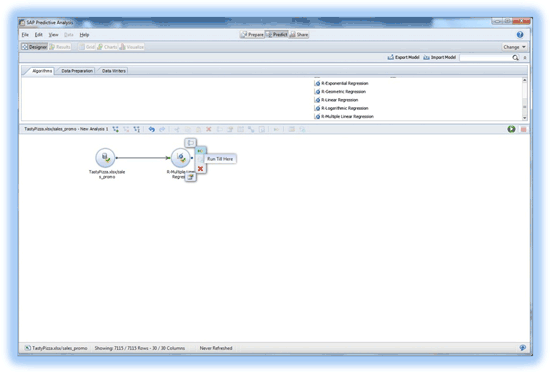Switch to the Share mode
550x372 pixels.
click(299, 34)
